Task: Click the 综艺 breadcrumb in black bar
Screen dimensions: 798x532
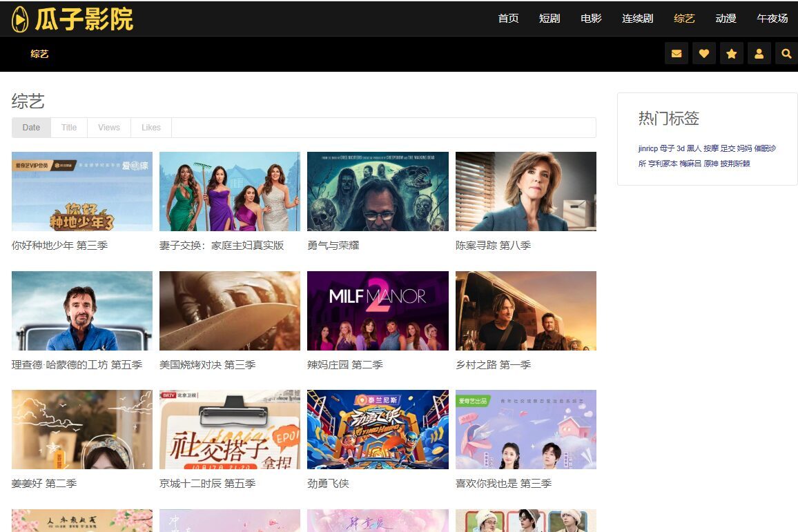Action: click(39, 54)
